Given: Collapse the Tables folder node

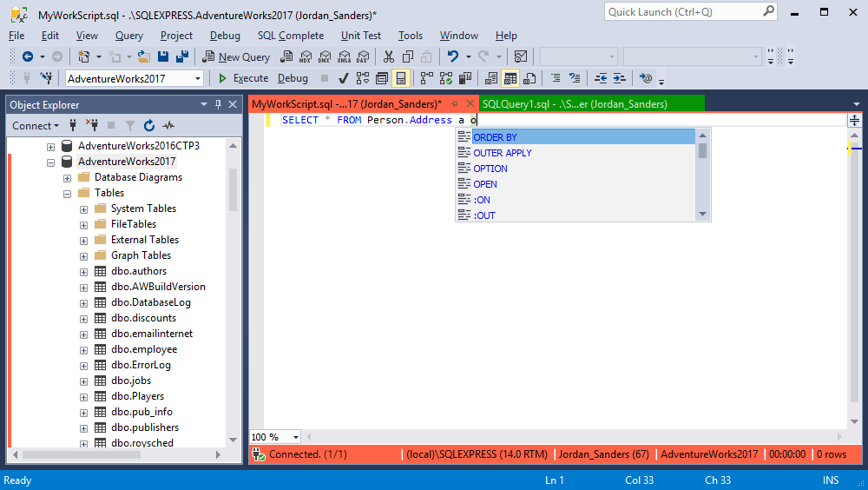Looking at the screenshot, I should pyautogui.click(x=67, y=193).
